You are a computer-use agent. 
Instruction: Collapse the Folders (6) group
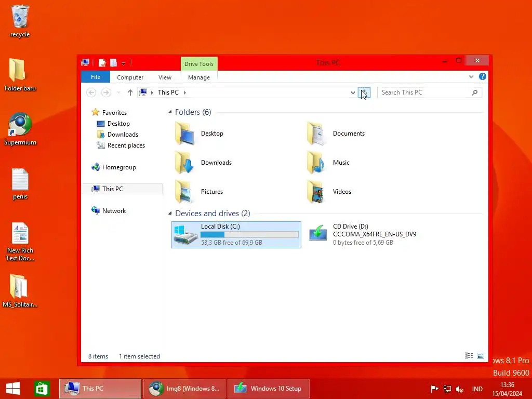click(x=170, y=112)
